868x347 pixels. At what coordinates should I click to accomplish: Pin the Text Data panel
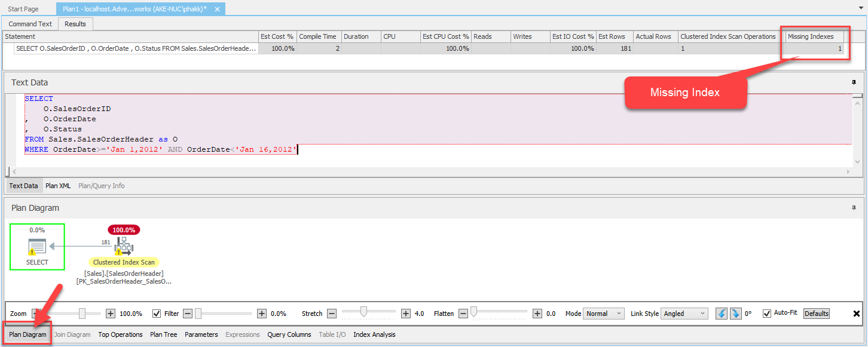click(854, 82)
